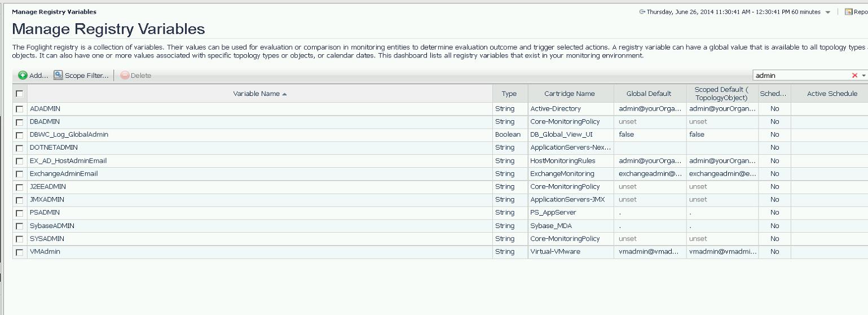Click the green Add icon
868x315 pixels.
click(23, 75)
